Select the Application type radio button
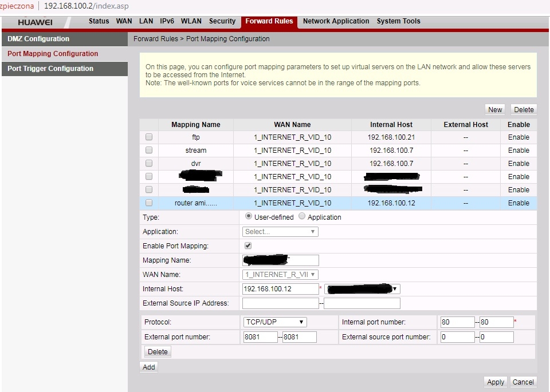550x392 pixels. [302, 216]
